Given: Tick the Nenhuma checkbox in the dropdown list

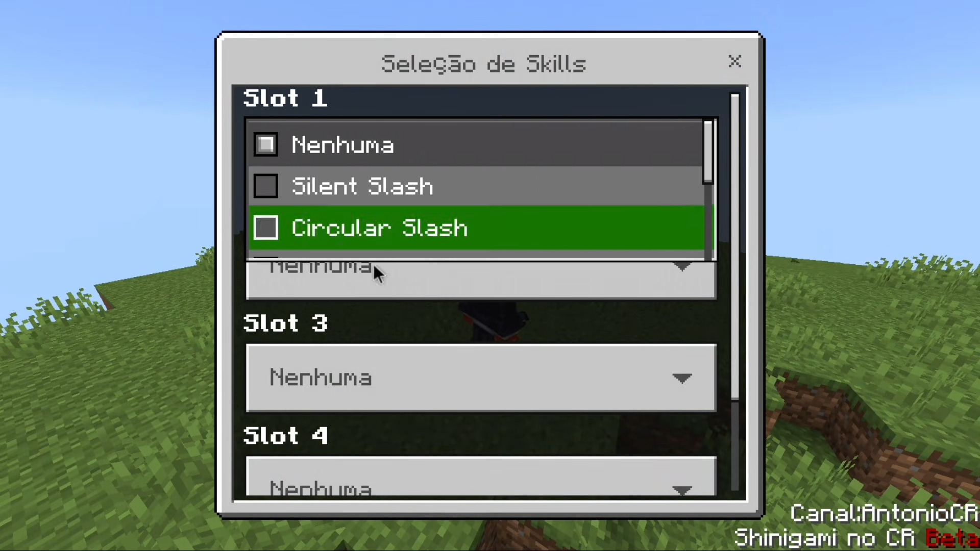Looking at the screenshot, I should (266, 145).
